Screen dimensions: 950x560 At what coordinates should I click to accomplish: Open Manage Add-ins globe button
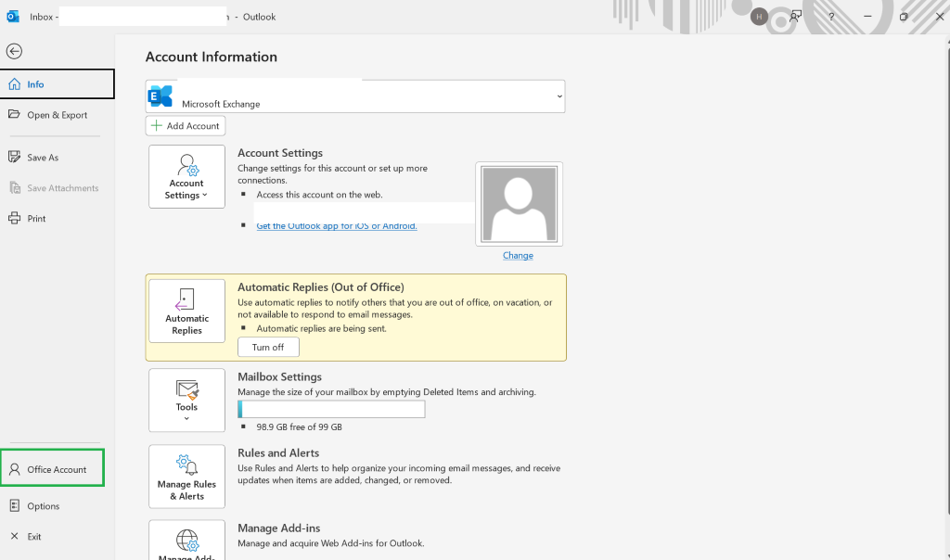click(x=186, y=540)
